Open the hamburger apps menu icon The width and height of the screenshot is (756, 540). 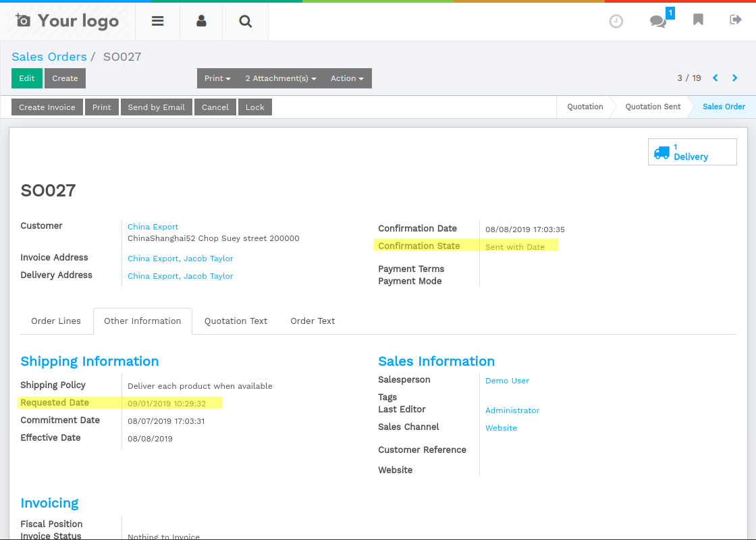coord(157,21)
